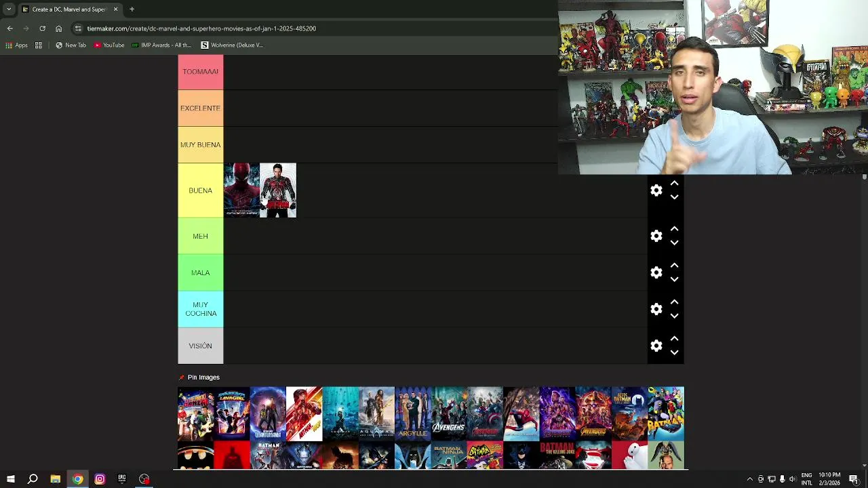Open Chrome tab search chevron

click(9, 9)
